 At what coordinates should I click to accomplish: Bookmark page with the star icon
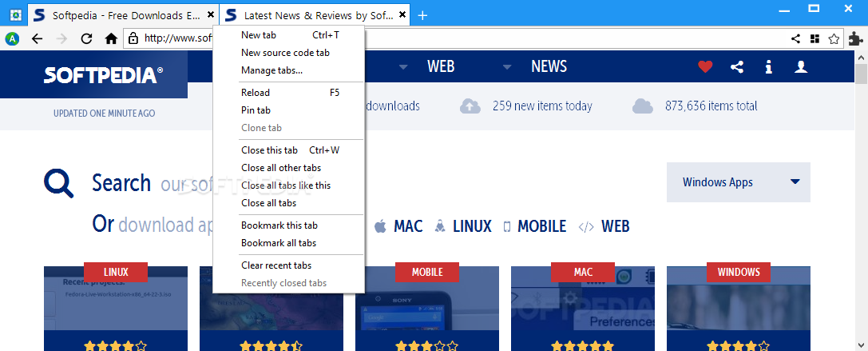click(x=834, y=38)
